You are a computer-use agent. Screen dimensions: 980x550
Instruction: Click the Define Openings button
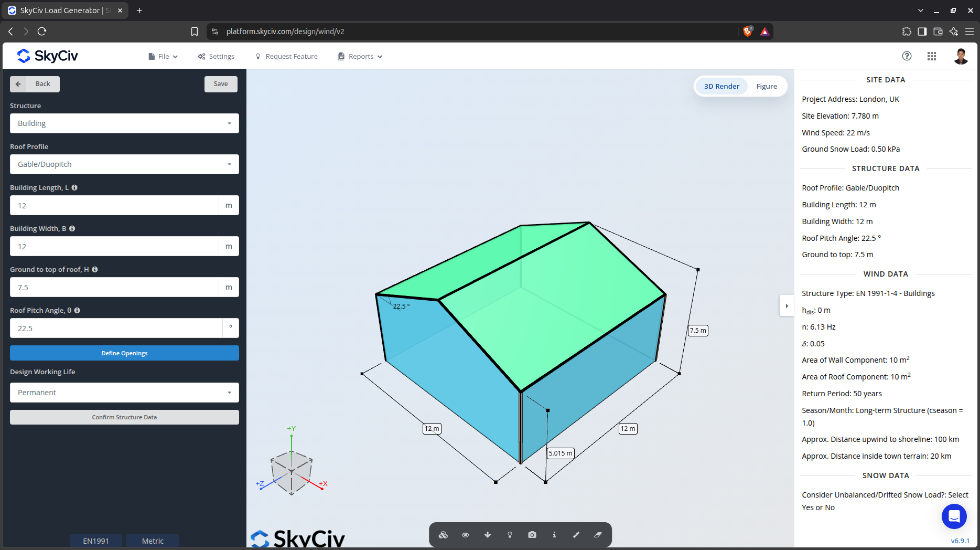tap(124, 353)
